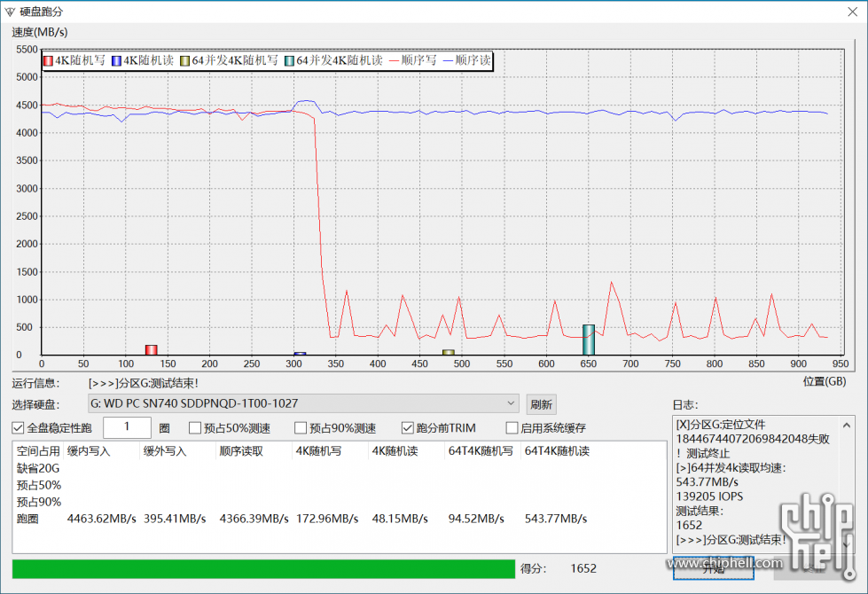The height and width of the screenshot is (594, 868).
Task: Click the 运行信息 status text
Action: [144, 383]
